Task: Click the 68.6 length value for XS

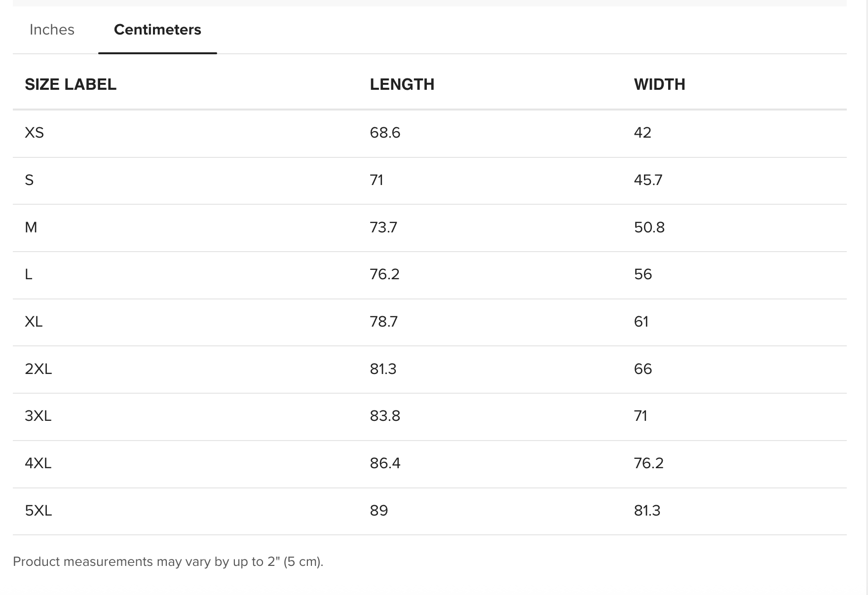Action: [385, 133]
